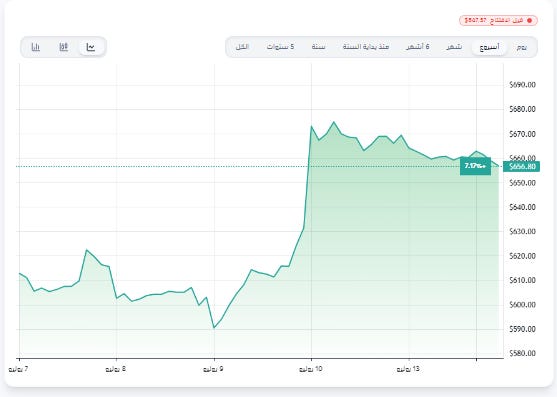
Task: Select the 6 أشهر range tab
Action: (x=418, y=47)
